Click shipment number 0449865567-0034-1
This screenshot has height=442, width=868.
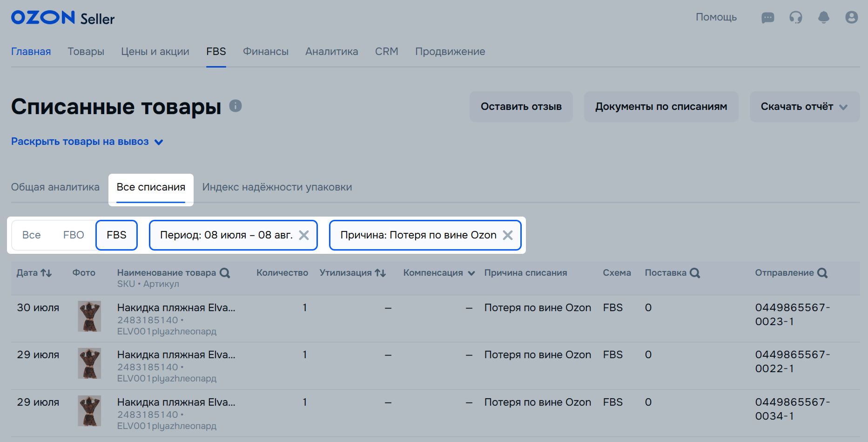click(x=793, y=409)
